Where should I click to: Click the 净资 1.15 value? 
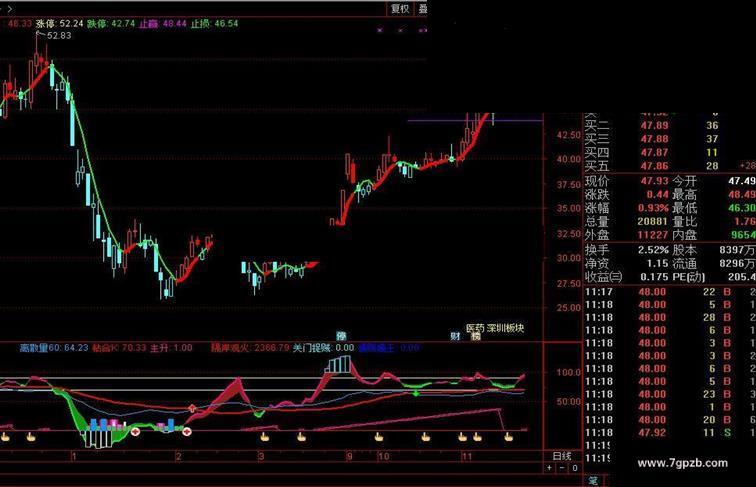click(657, 264)
